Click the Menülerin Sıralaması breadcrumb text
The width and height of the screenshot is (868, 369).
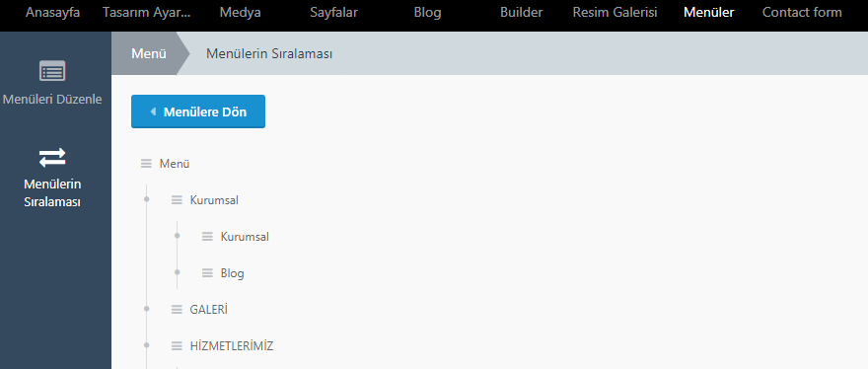point(269,53)
